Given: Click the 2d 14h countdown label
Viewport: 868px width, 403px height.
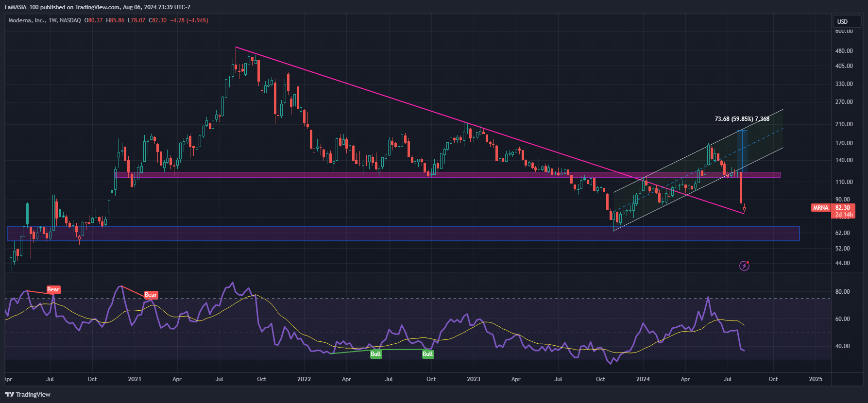Looking at the screenshot, I should click(844, 215).
